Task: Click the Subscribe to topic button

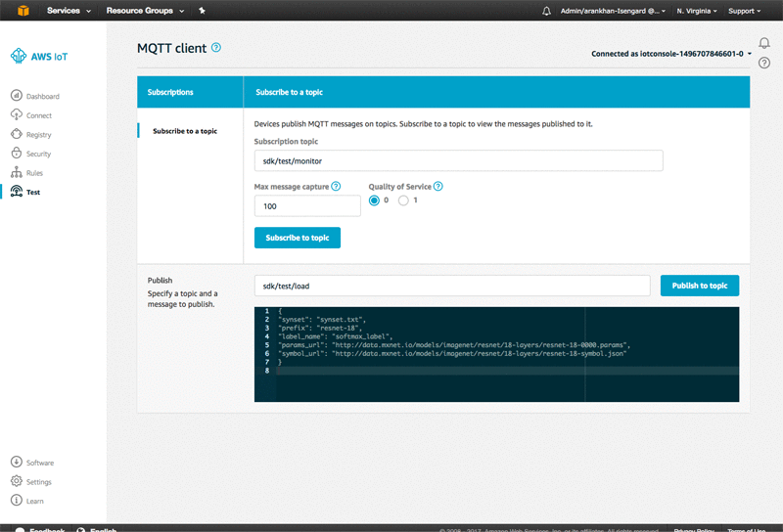Action: [298, 238]
